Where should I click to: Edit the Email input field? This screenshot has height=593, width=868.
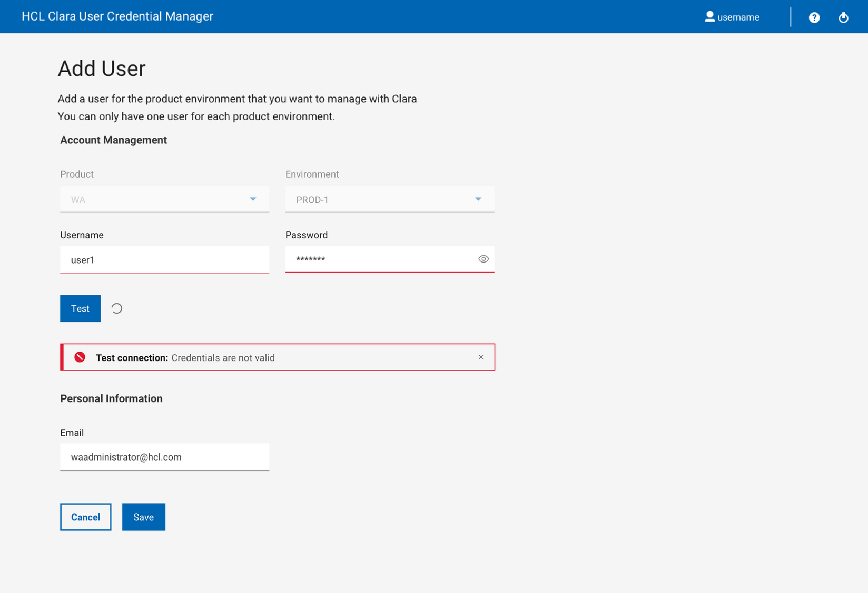coord(164,457)
